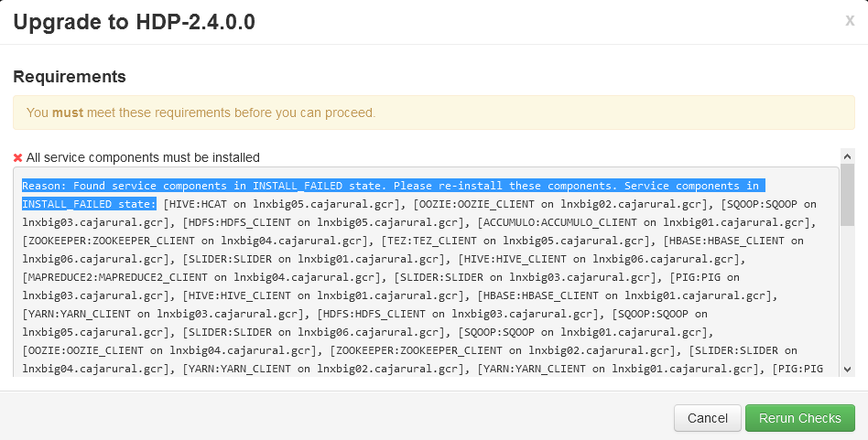Viewport: 868px width, 440px height.
Task: Click the yellow requirements warning banner
Action: click(x=433, y=113)
